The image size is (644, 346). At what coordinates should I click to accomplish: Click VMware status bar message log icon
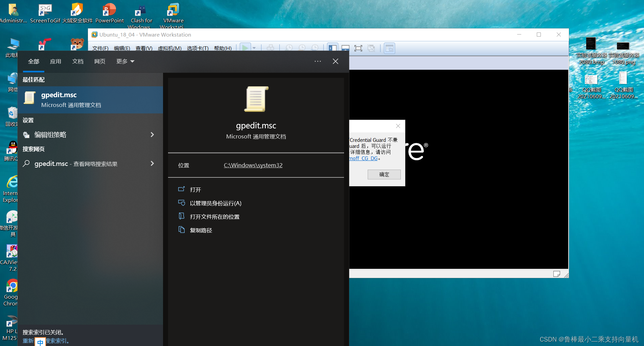click(556, 274)
